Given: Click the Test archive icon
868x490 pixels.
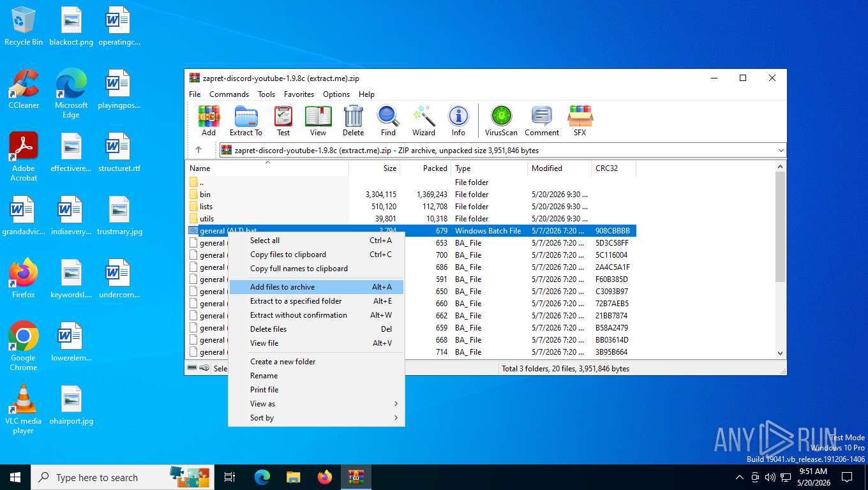Looking at the screenshot, I should 283,121.
